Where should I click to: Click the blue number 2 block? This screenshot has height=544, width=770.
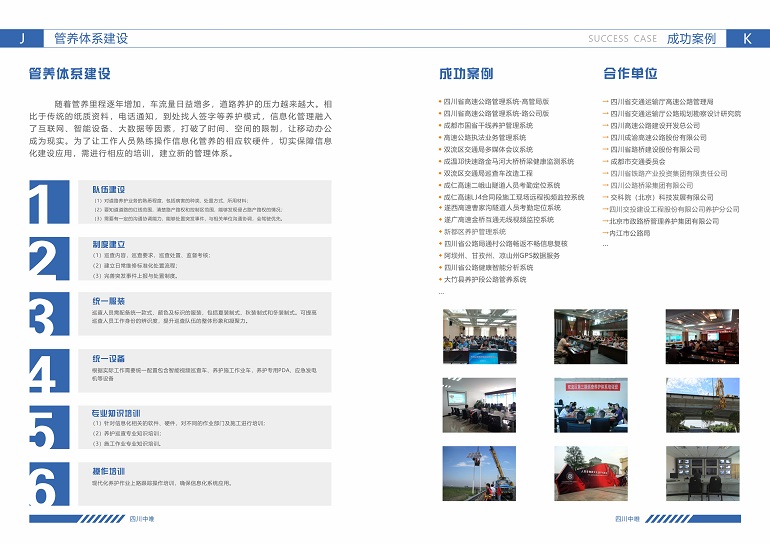coord(49,258)
